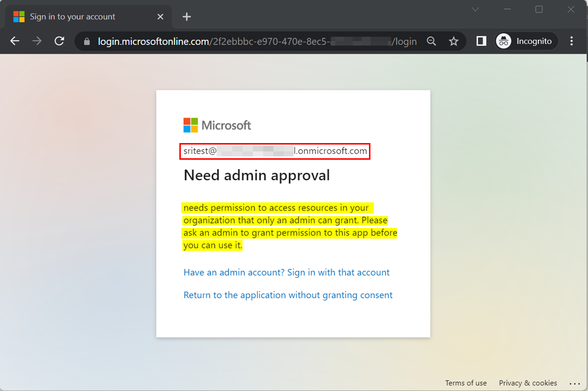Click the lock icon in address bar

[x=87, y=42]
